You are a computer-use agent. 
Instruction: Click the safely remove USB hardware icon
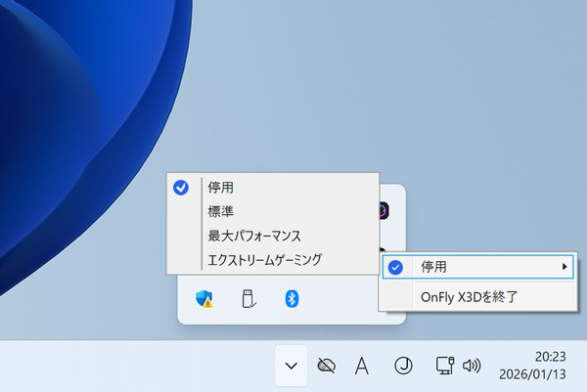tap(248, 299)
